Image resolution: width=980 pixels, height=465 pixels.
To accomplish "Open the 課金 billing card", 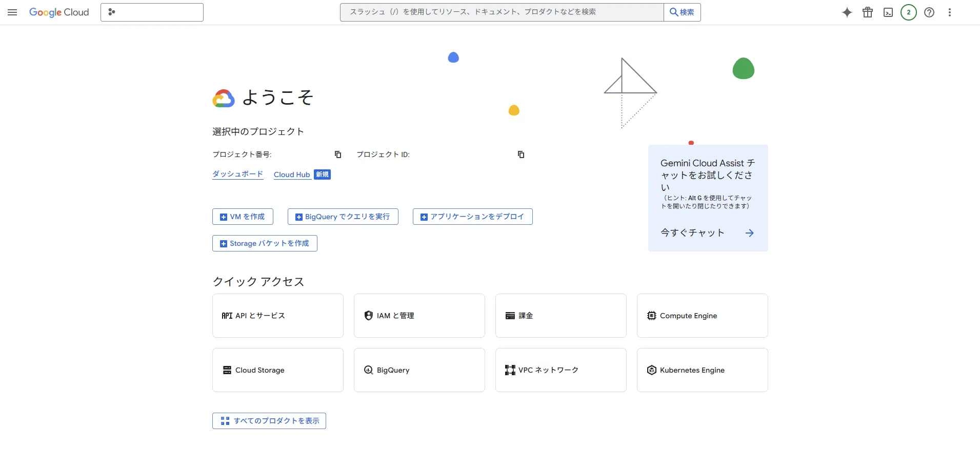I will 561,316.
